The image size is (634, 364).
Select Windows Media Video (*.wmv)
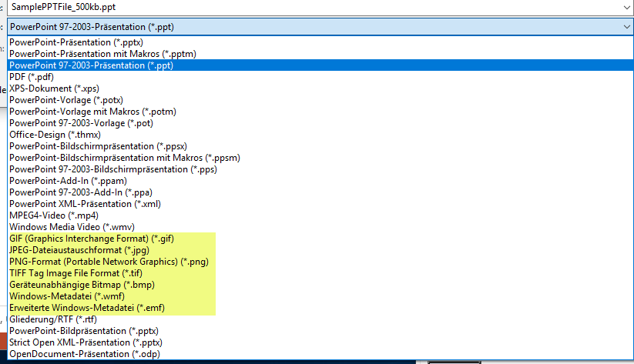(320, 227)
